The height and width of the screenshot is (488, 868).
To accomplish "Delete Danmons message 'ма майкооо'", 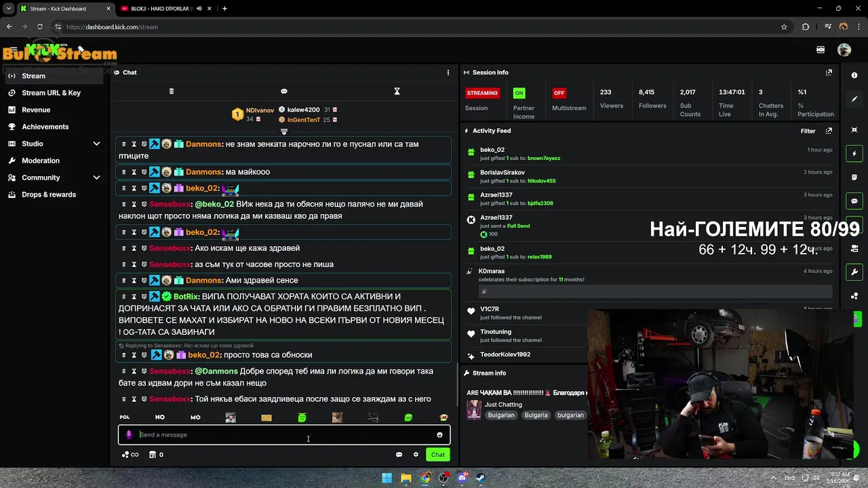I will click(124, 172).
